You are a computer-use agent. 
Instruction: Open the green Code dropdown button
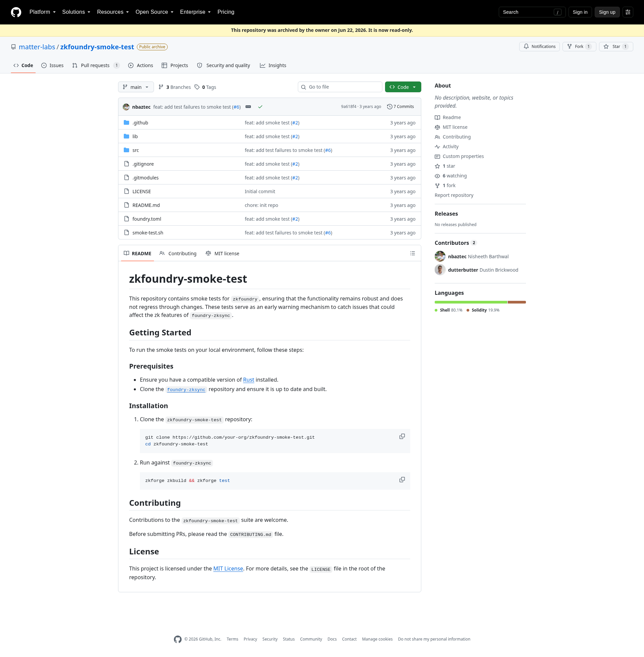coord(403,87)
